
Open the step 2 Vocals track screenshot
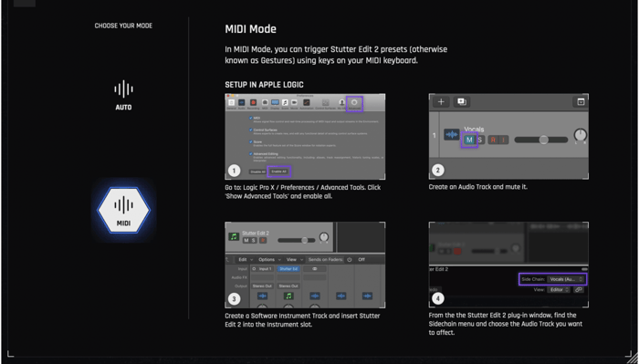508,137
